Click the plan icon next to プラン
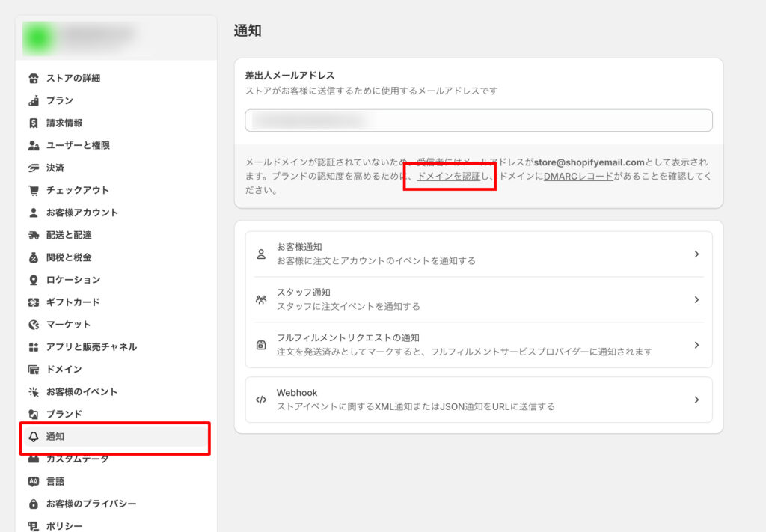 click(x=33, y=100)
